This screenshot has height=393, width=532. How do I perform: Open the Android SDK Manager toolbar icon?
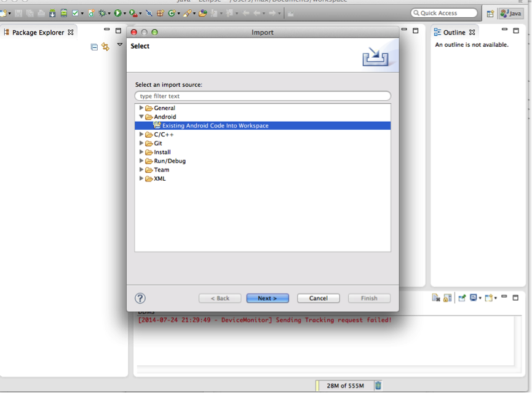pyautogui.click(x=52, y=14)
